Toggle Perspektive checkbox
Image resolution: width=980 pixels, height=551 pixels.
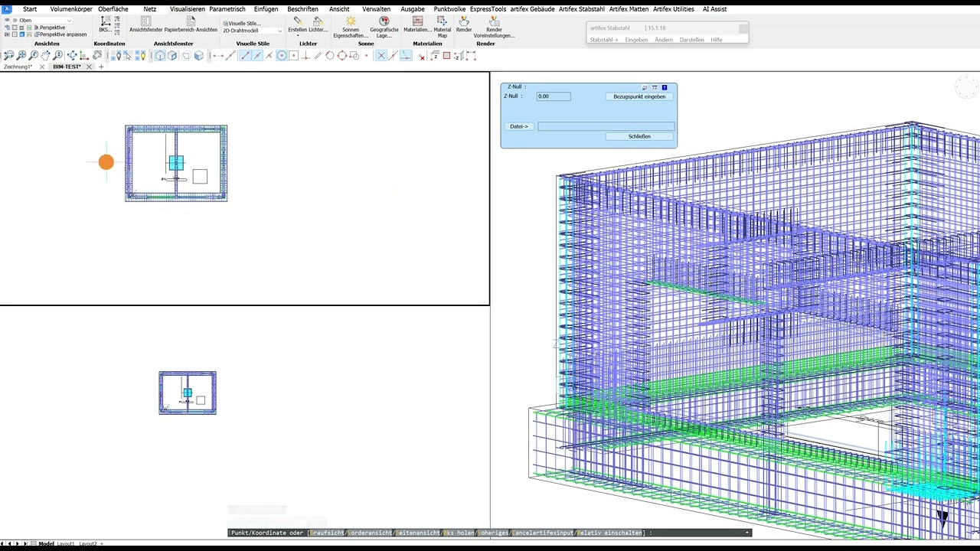point(30,28)
